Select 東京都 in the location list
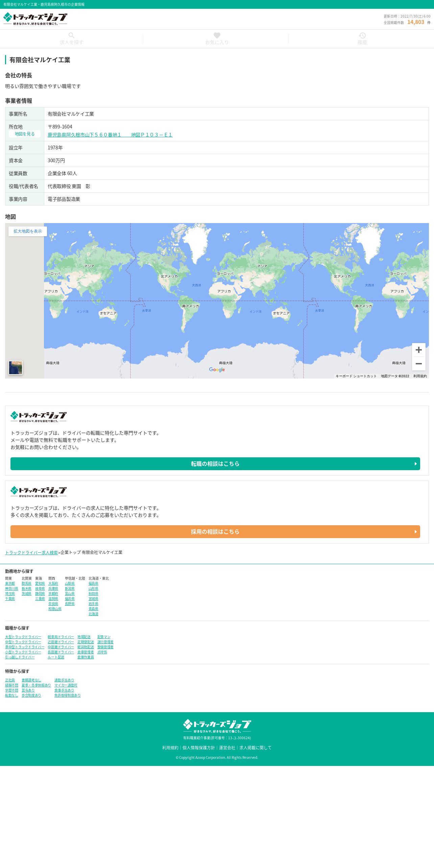Viewport: 434px width, 868px height. (x=10, y=584)
